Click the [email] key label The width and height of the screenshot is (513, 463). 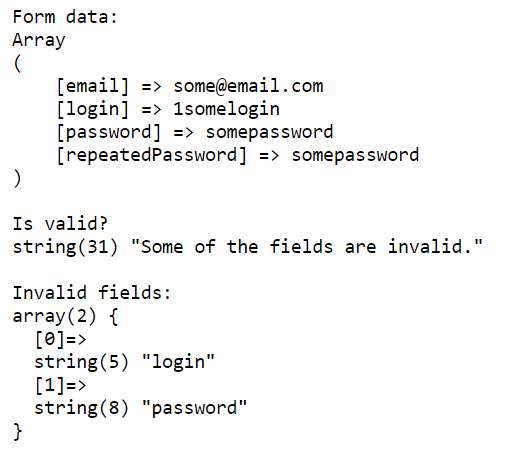point(93,86)
